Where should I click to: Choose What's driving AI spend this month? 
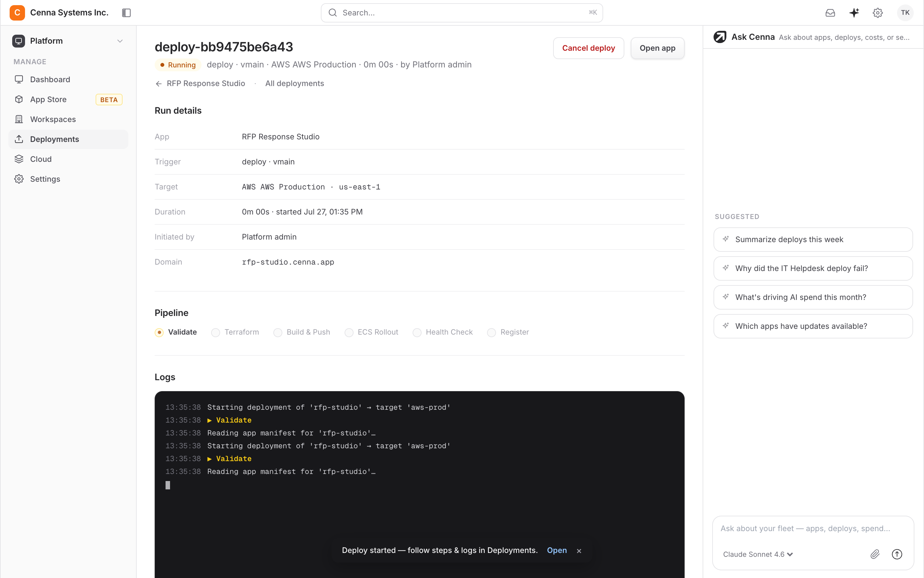pyautogui.click(x=813, y=297)
